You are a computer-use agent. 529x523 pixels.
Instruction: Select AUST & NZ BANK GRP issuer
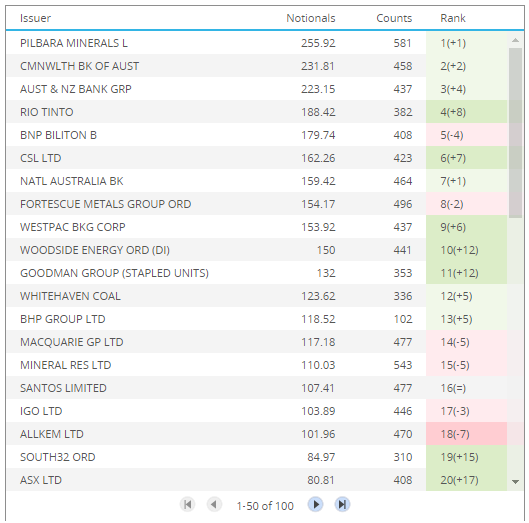point(76,89)
